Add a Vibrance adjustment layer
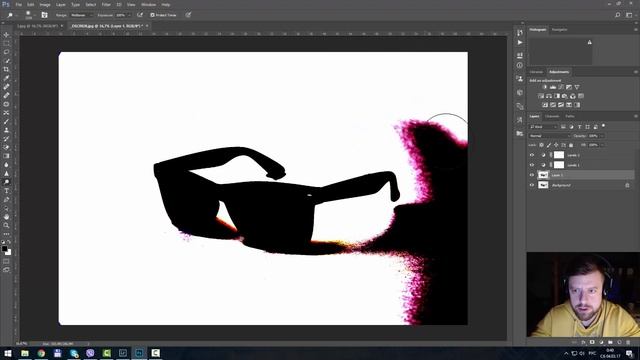The height and width of the screenshot is (360, 640). coord(577,87)
